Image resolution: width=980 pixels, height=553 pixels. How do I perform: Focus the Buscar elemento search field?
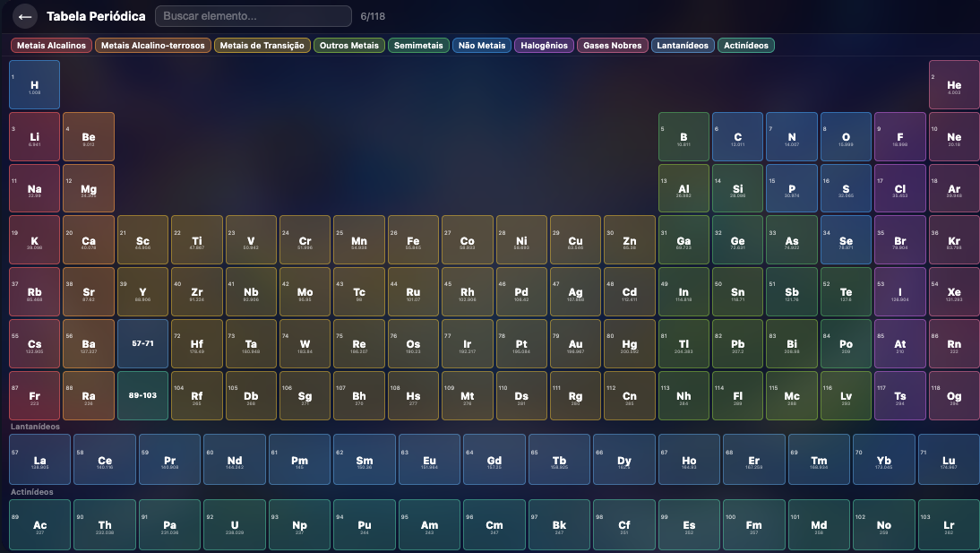pyautogui.click(x=254, y=16)
